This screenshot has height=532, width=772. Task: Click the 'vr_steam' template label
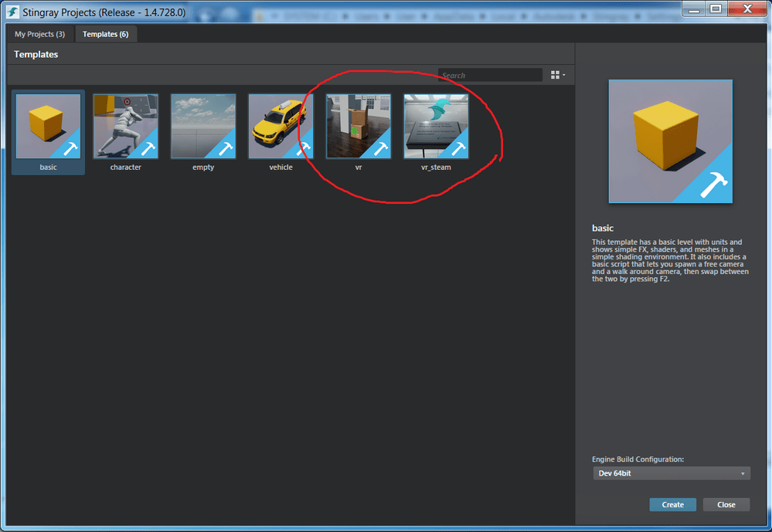click(x=436, y=168)
